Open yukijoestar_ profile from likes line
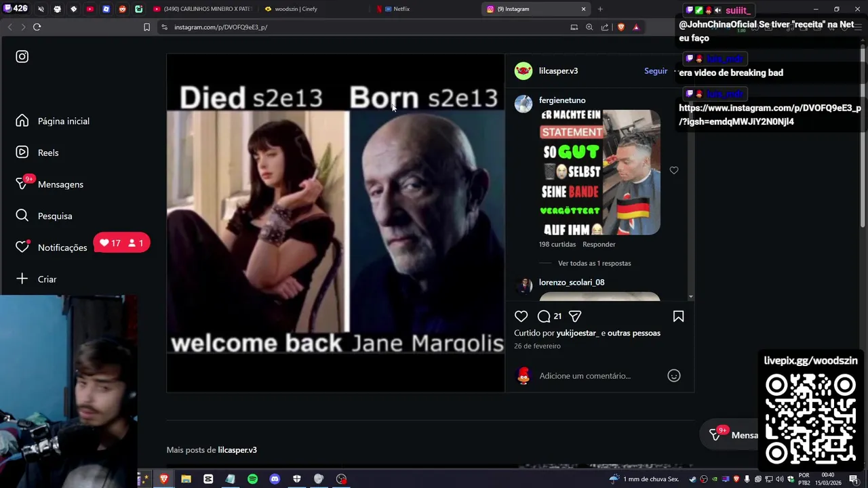The width and height of the screenshot is (868, 488). point(578,333)
